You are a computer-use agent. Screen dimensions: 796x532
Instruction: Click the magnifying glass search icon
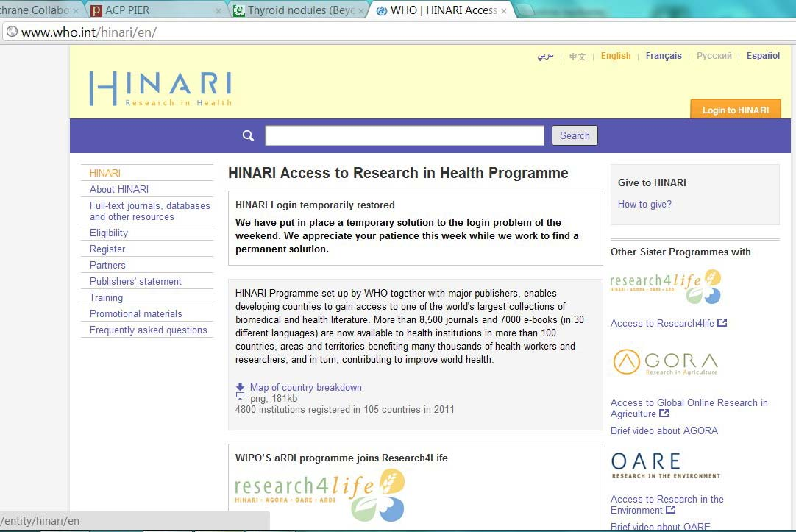pyautogui.click(x=248, y=135)
